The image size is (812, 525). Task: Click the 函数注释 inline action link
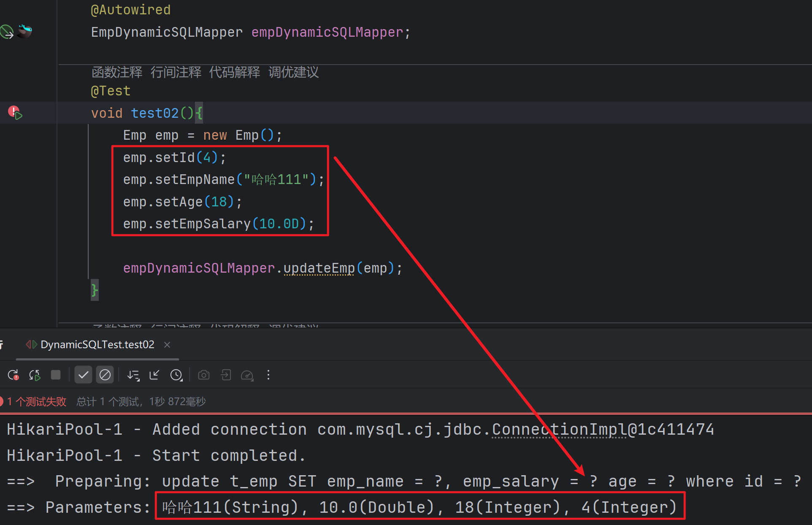tap(117, 72)
